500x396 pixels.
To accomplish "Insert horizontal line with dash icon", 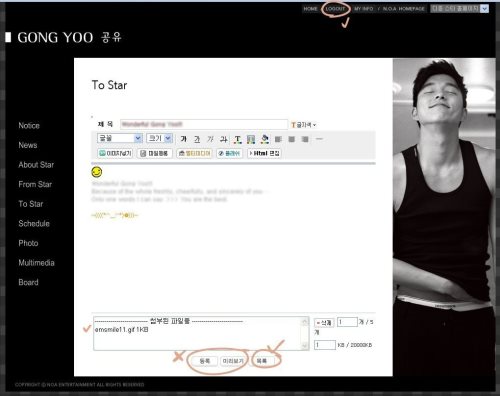I will (319, 139).
